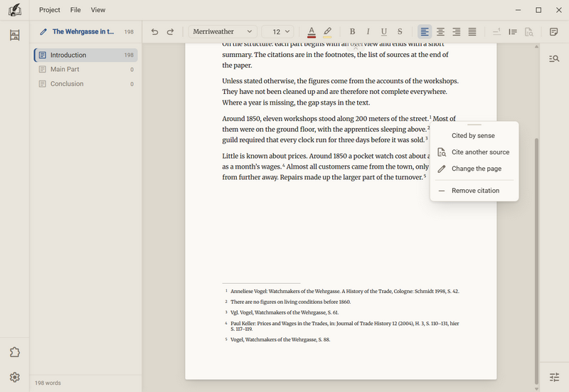This screenshot has height=392, width=569.
Task: Click footnote reference 3 after 'was sold.'
Action: pyautogui.click(x=426, y=138)
